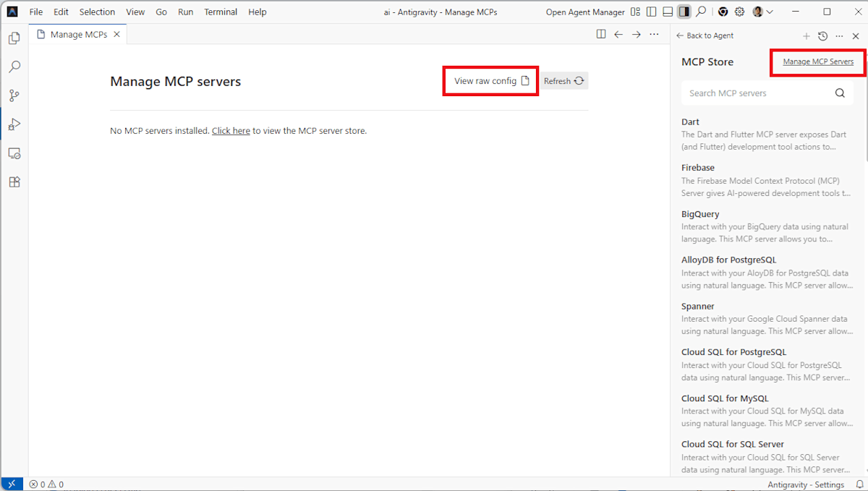Open the Go menu
Image resolution: width=868 pixels, height=491 pixels.
161,12
